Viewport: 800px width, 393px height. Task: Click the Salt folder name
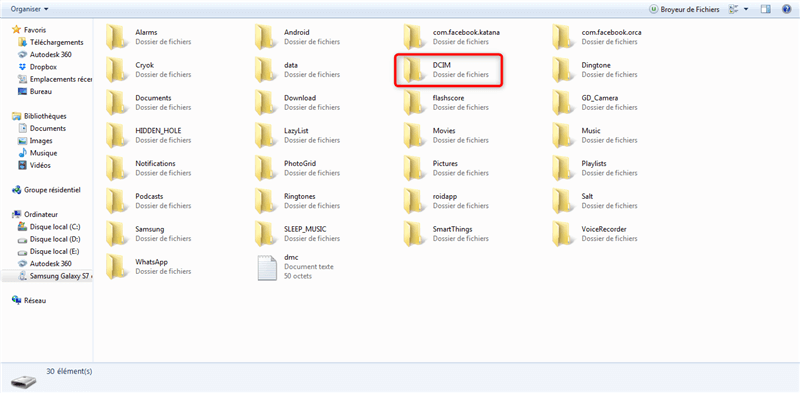tap(587, 196)
